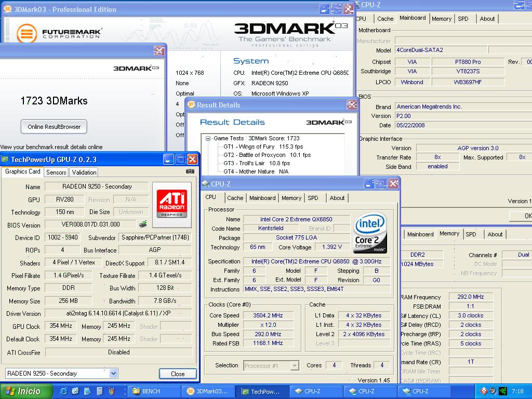Click the calculator quick launch icon
This screenshot has height=399, width=532.
99,391
